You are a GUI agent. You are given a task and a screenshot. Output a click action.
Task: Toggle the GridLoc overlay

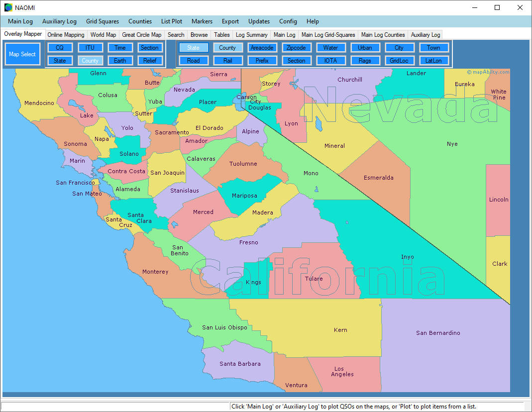[399, 61]
